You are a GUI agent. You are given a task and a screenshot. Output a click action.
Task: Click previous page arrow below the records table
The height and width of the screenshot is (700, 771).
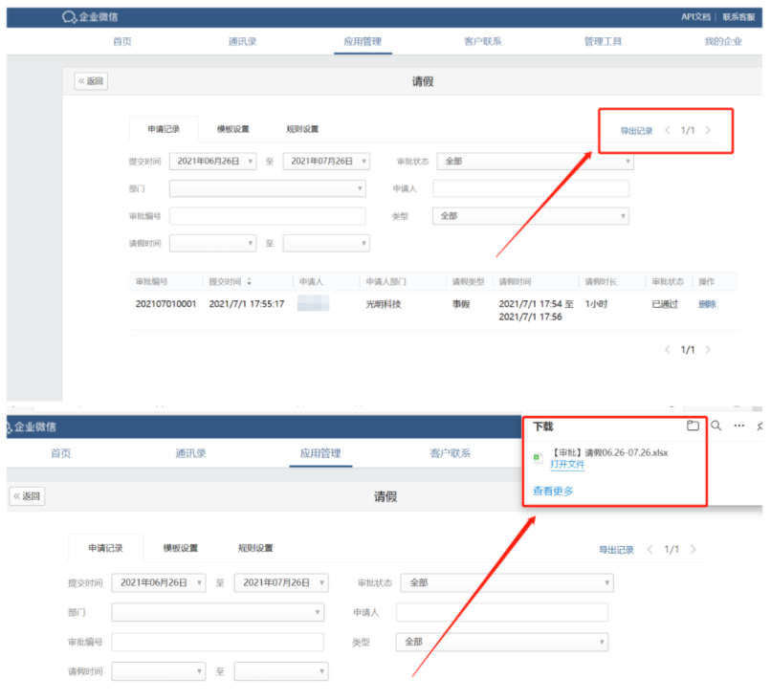pyautogui.click(x=668, y=349)
